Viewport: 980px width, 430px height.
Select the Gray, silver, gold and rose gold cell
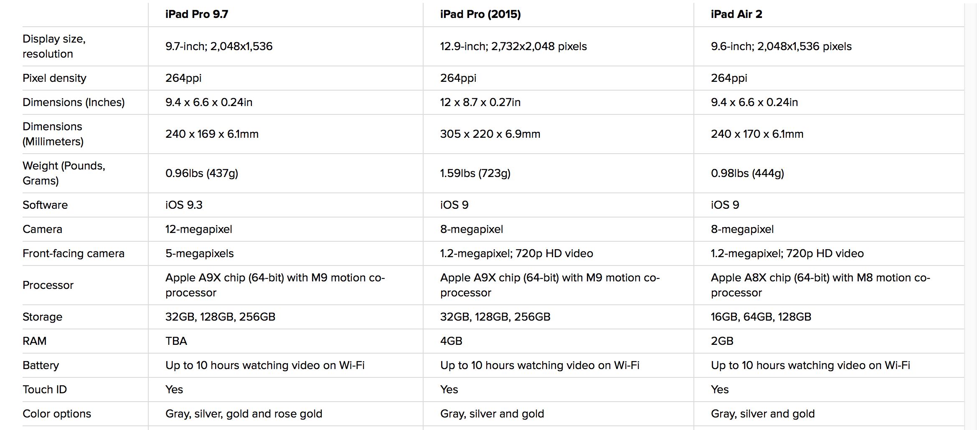pos(244,414)
